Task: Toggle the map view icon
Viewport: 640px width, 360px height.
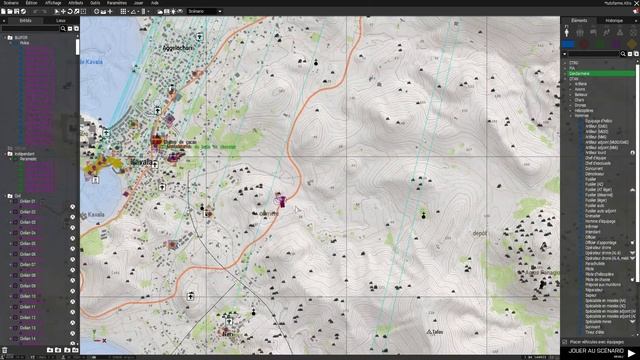Action: [x=167, y=11]
